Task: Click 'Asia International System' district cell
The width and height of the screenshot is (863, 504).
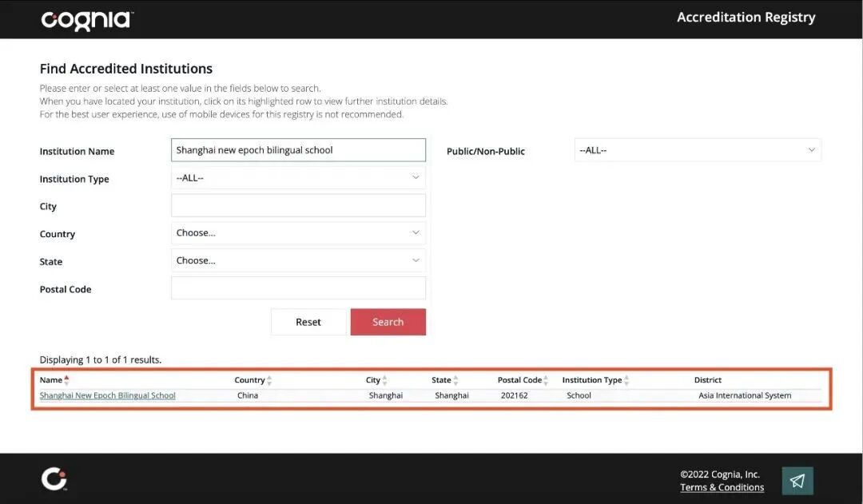Action: 745,395
